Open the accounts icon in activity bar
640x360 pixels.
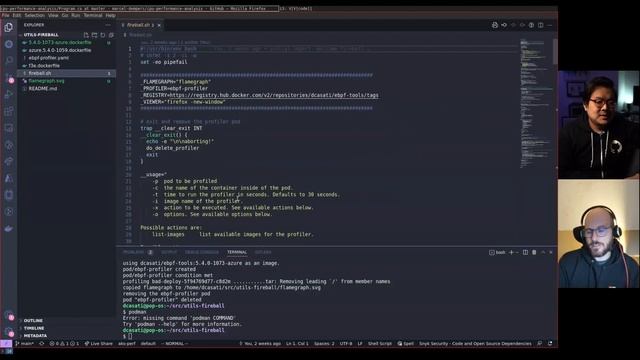pos(9,316)
